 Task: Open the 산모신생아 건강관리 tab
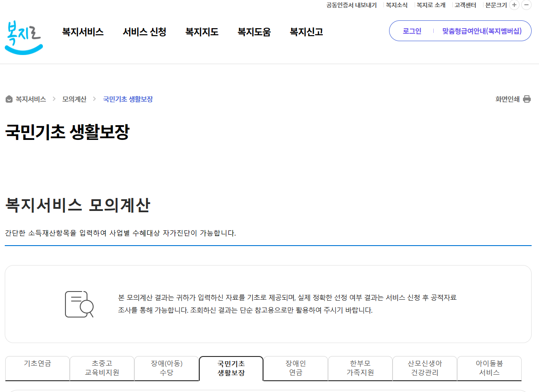(x=425, y=369)
